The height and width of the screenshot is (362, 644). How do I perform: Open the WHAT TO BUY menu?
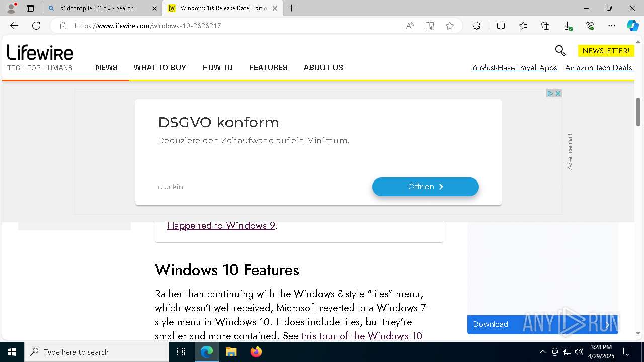click(x=160, y=67)
